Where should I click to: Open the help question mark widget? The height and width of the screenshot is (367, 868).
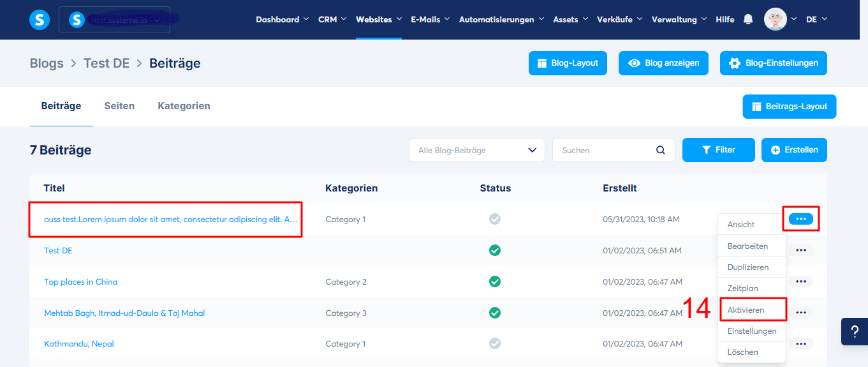click(x=855, y=331)
